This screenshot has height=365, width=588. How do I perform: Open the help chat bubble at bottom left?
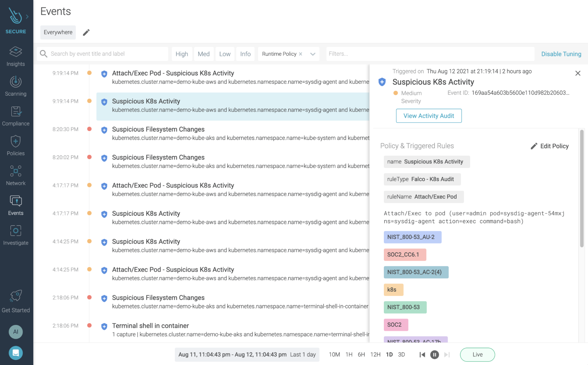[x=16, y=353]
